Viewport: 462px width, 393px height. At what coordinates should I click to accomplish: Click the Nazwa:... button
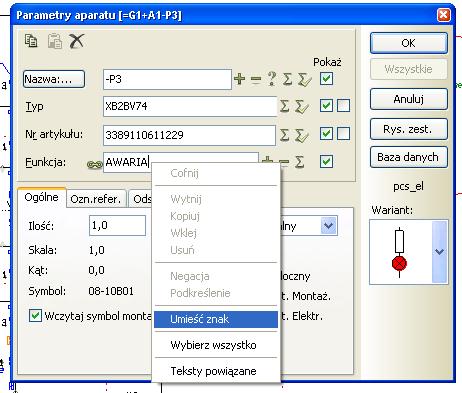click(54, 79)
